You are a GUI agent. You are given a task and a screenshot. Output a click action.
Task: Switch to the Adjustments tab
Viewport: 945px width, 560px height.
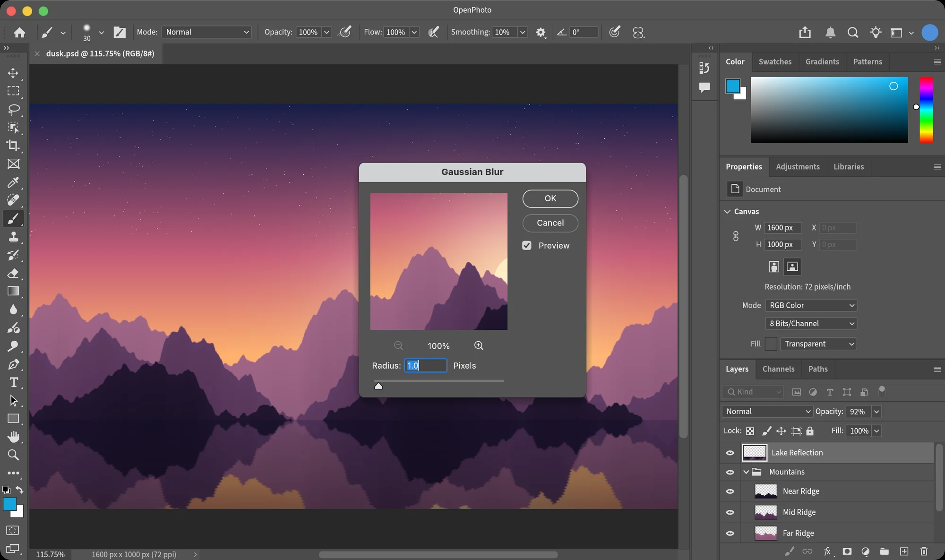pyautogui.click(x=798, y=167)
